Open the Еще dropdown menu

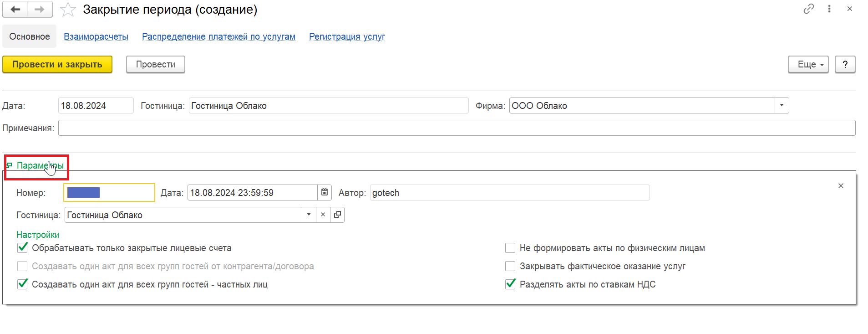pos(808,64)
